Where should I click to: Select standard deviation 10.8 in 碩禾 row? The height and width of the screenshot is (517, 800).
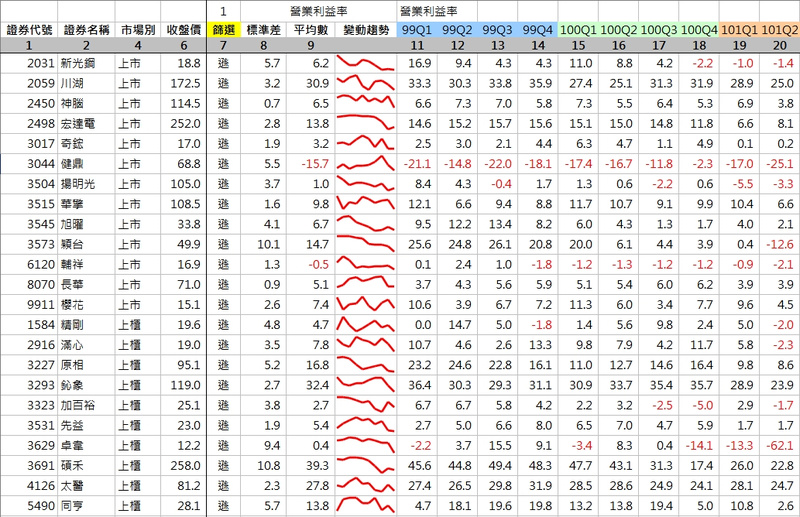tap(268, 465)
